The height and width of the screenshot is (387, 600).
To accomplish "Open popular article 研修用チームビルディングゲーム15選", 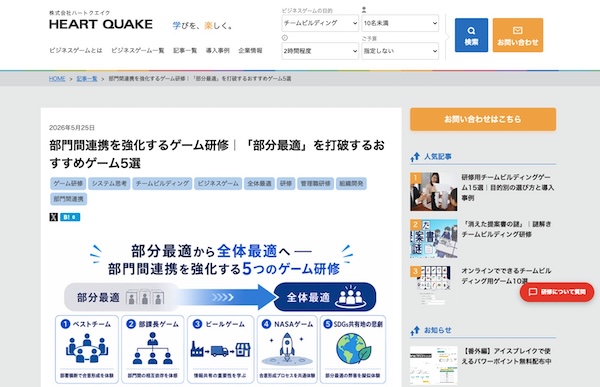I will pyautogui.click(x=507, y=188).
